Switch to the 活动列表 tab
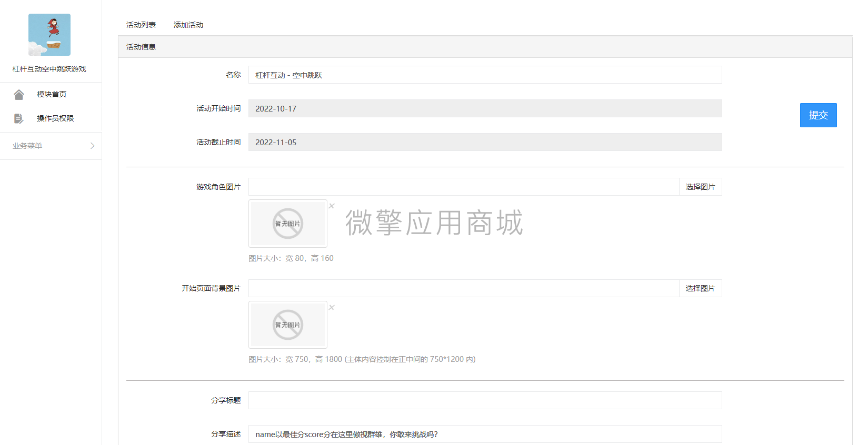 [x=141, y=25]
